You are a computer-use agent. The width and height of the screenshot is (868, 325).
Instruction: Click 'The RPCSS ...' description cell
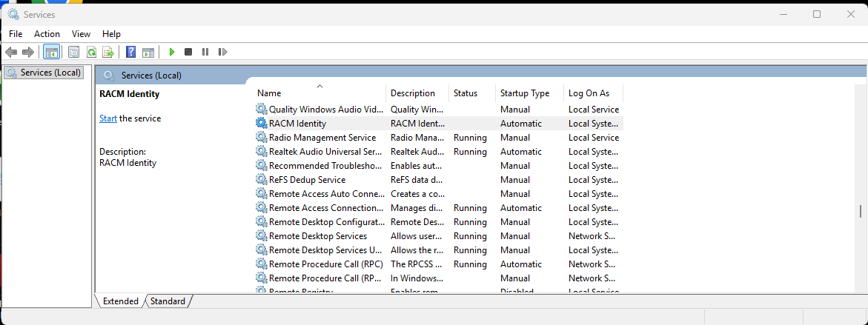pyautogui.click(x=417, y=264)
